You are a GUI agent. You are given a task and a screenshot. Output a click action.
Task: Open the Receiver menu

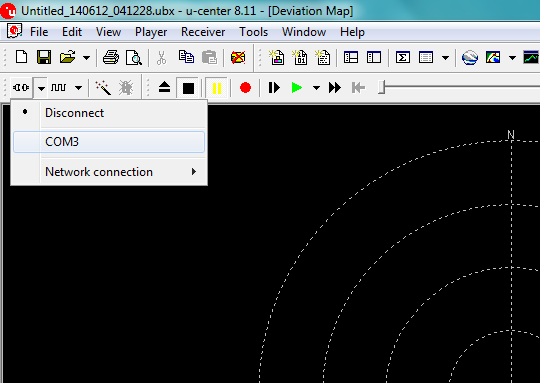click(203, 32)
